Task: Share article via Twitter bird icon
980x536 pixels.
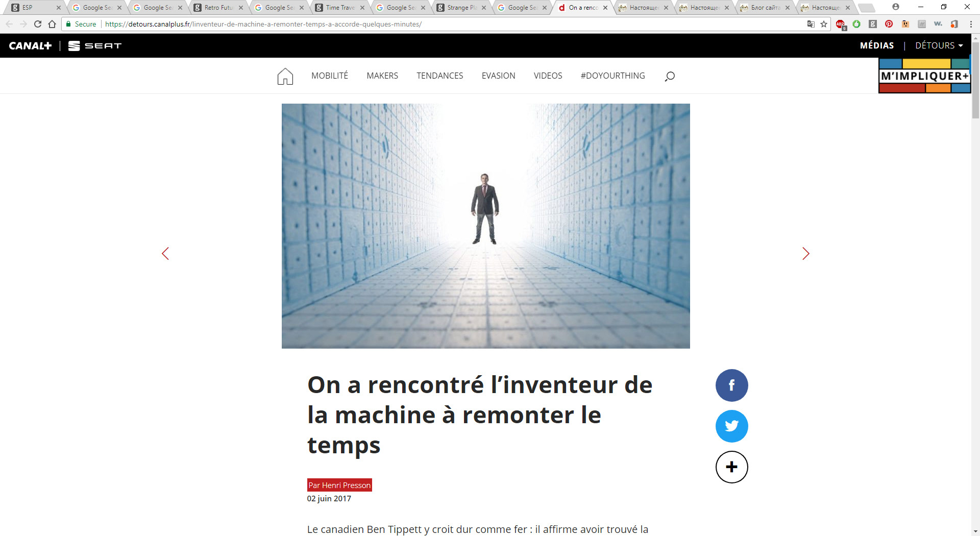Action: click(x=731, y=426)
